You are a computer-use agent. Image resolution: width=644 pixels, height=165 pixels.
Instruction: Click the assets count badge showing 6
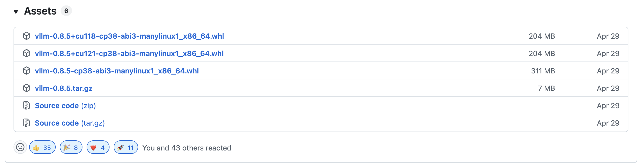click(x=66, y=11)
